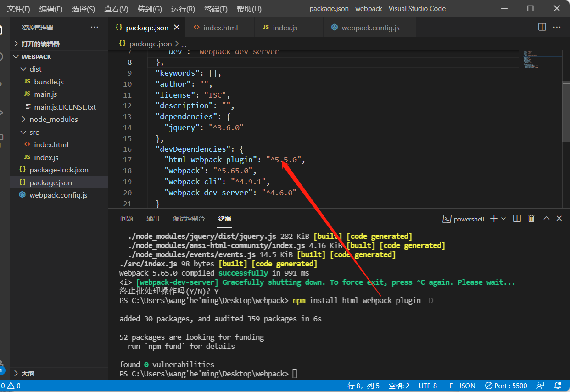
Task: Open the Edit (编辑) menu
Action: pos(51,9)
